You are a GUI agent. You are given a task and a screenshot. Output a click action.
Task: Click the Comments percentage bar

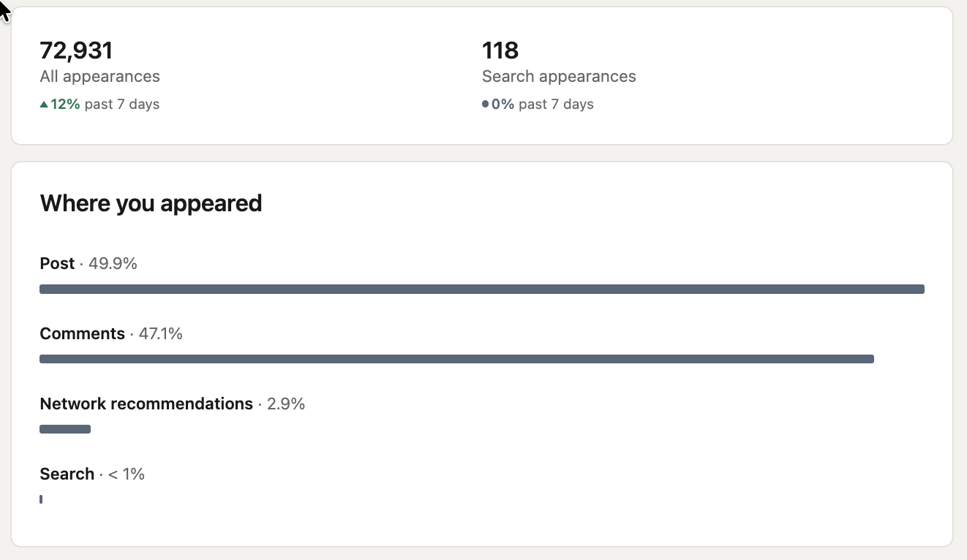point(456,359)
